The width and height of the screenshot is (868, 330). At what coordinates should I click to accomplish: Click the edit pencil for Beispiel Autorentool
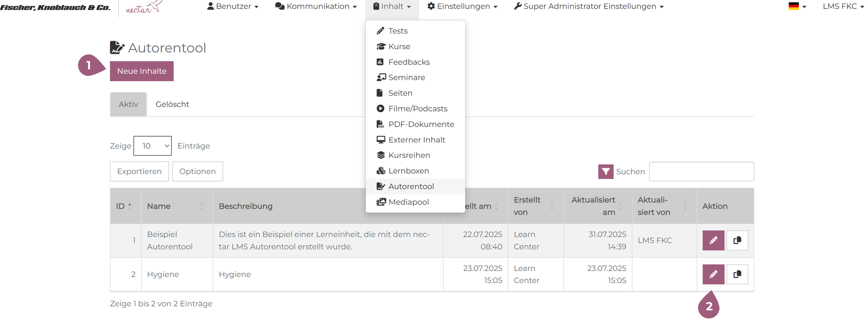click(x=713, y=240)
